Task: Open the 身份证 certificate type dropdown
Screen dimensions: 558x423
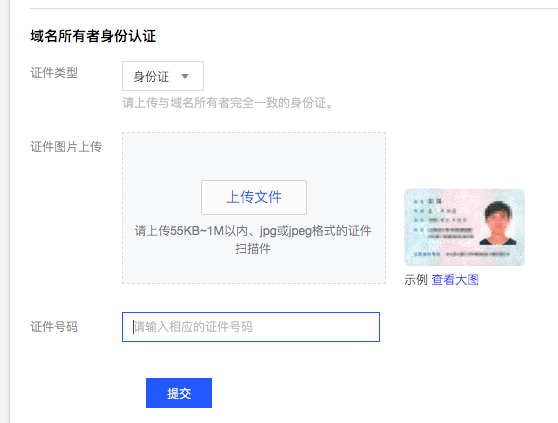Action: pyautogui.click(x=163, y=76)
